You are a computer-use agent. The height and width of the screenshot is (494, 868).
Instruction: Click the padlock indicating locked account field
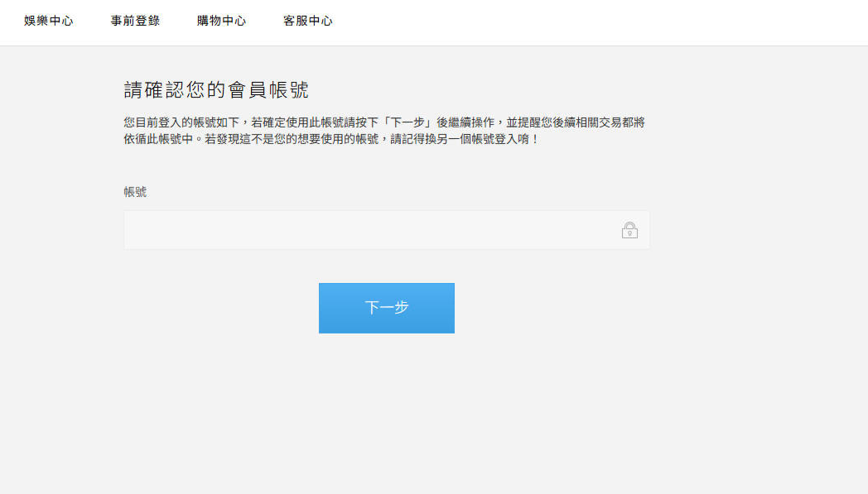[x=629, y=230]
